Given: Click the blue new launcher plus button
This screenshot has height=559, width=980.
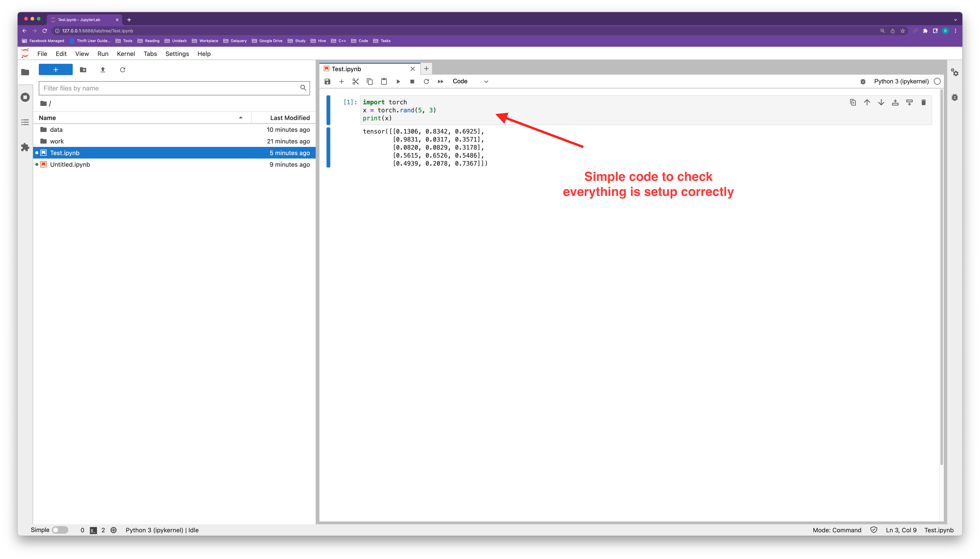Looking at the screenshot, I should 56,69.
